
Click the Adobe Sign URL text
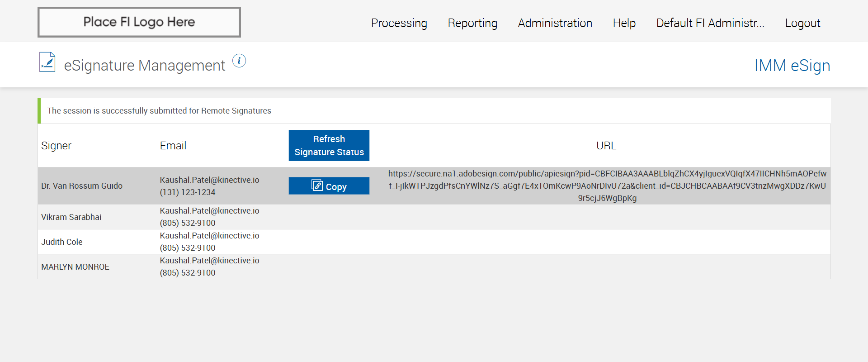tap(607, 186)
